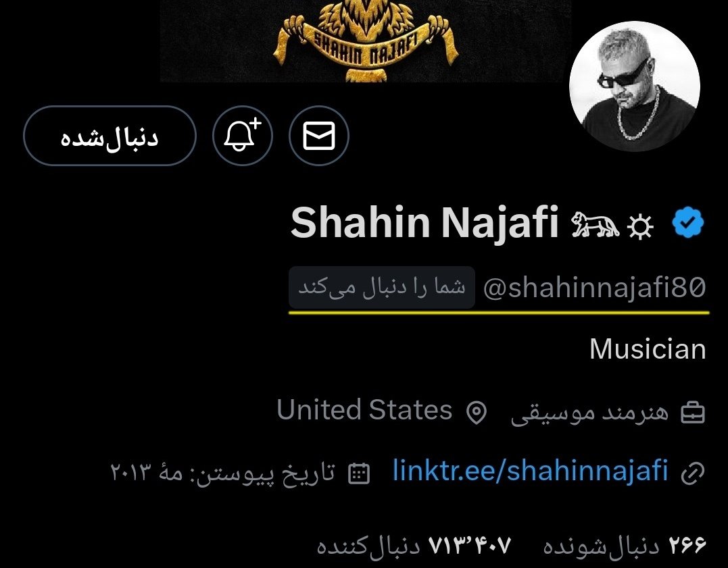Viewport: 728px width, 568px height.
Task: Open the direct message envelope icon
Action: tap(319, 136)
